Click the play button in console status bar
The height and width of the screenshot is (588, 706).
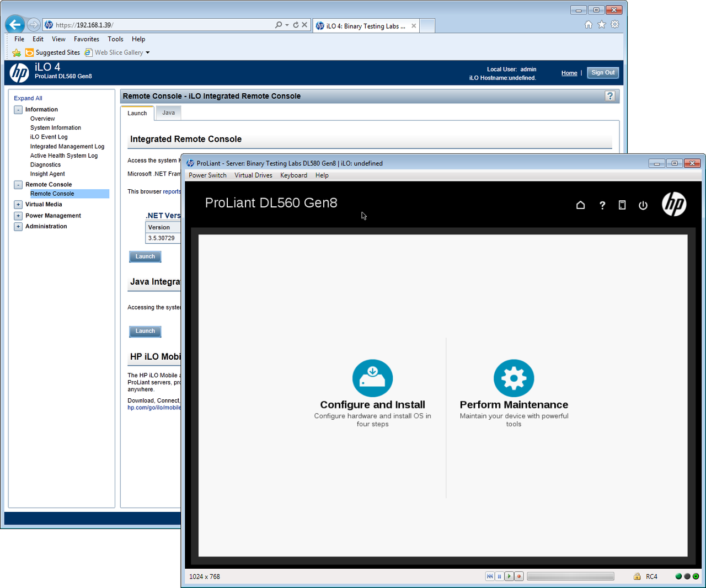coord(509,576)
